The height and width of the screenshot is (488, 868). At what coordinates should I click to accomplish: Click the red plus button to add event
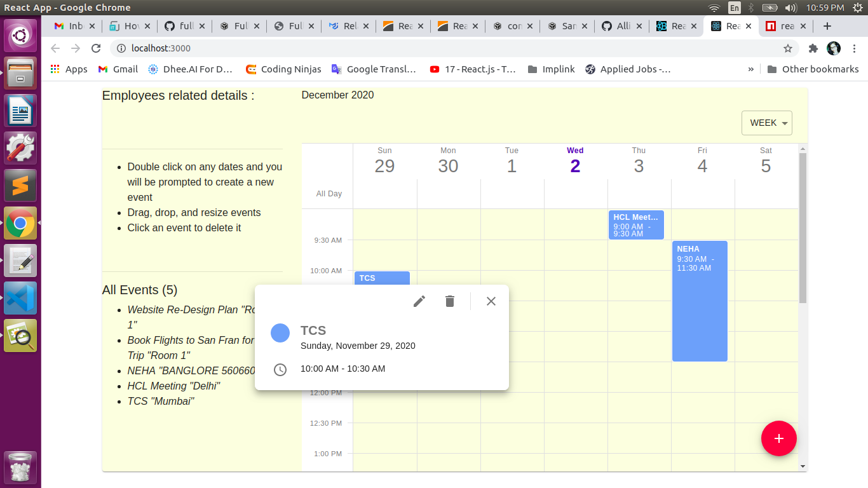[778, 438]
